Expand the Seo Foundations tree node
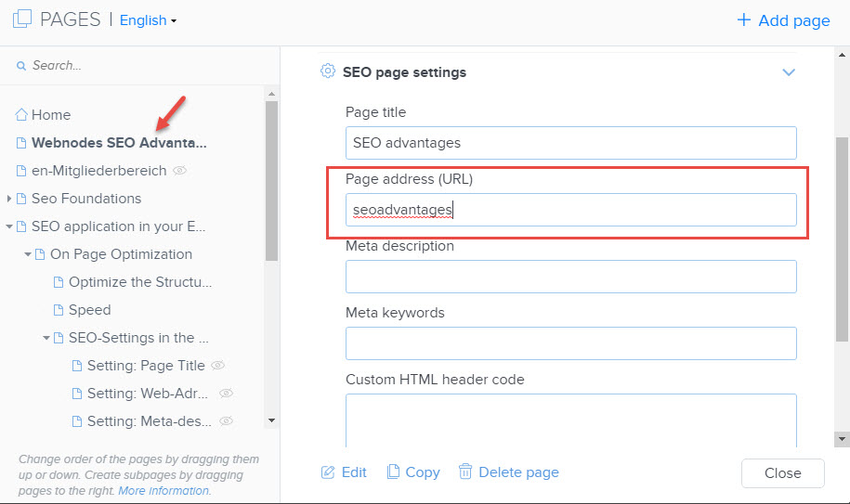 point(10,199)
